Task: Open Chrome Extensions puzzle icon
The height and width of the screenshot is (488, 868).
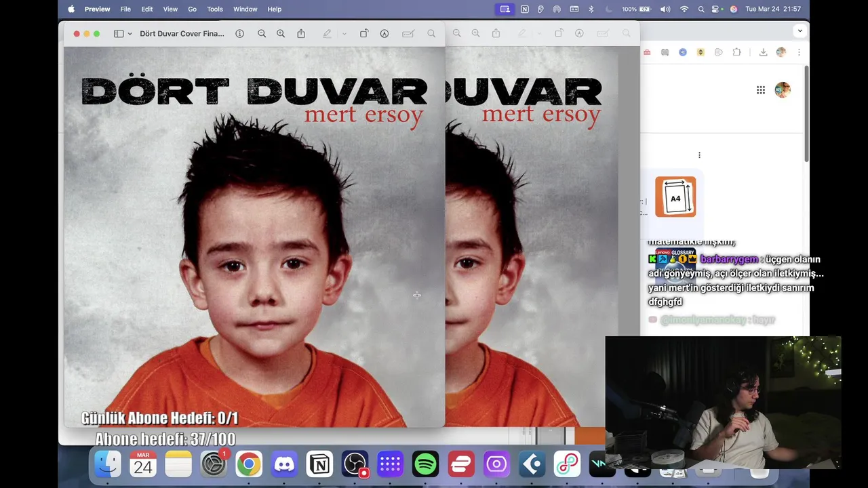Action: pyautogui.click(x=737, y=52)
